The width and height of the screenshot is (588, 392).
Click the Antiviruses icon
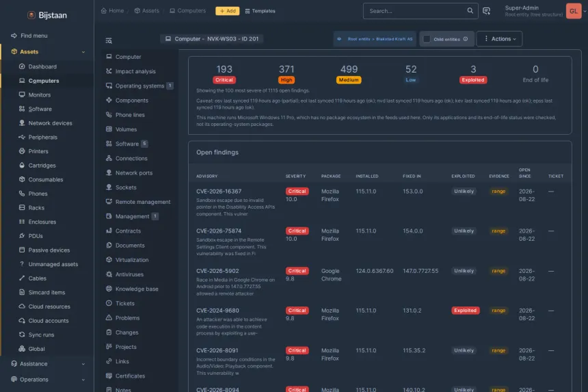point(109,274)
